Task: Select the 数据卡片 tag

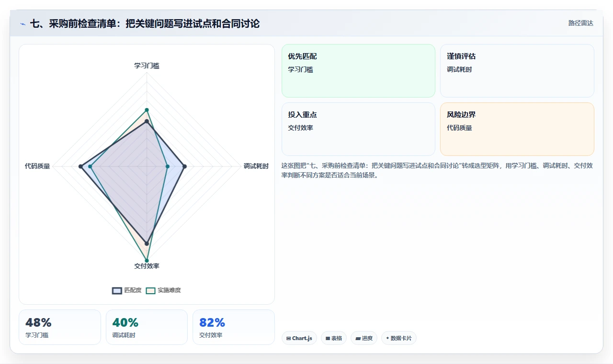Action: pos(399,338)
